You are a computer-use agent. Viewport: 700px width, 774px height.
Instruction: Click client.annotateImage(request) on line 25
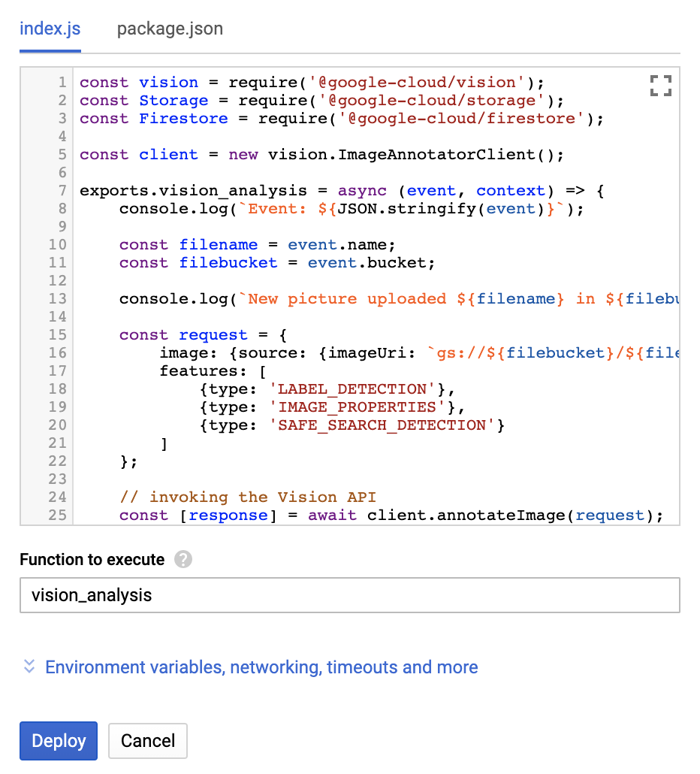pos(515,515)
